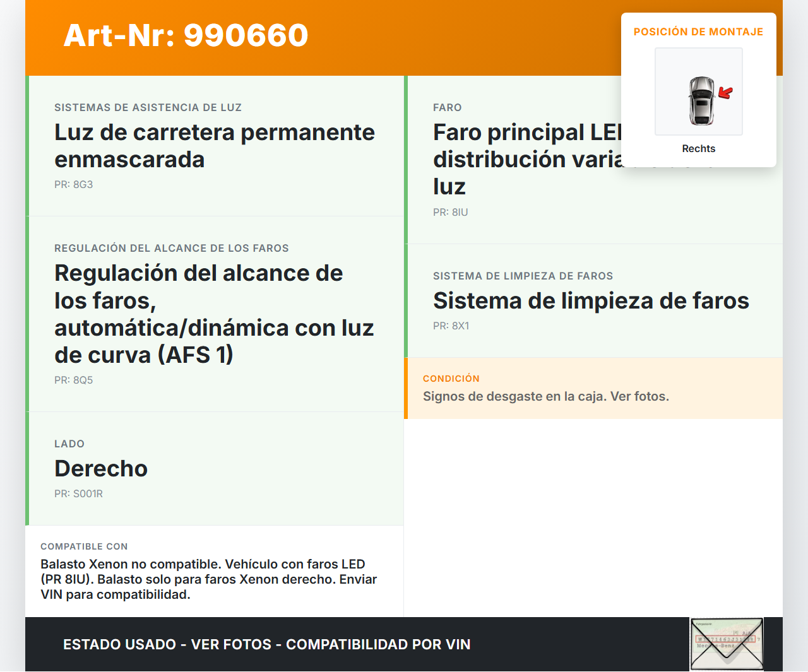Click the PR: S001R code
Image resolution: width=808 pixels, height=672 pixels.
tap(78, 493)
